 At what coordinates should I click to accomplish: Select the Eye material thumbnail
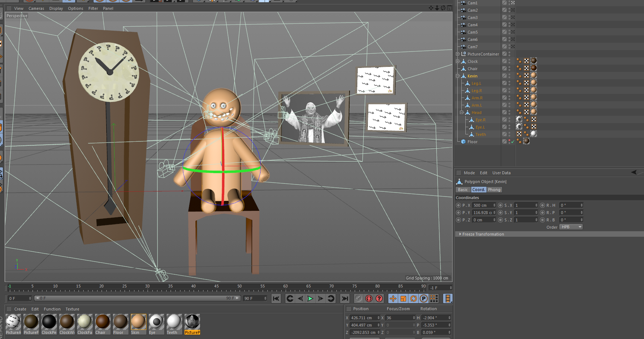pos(156,324)
